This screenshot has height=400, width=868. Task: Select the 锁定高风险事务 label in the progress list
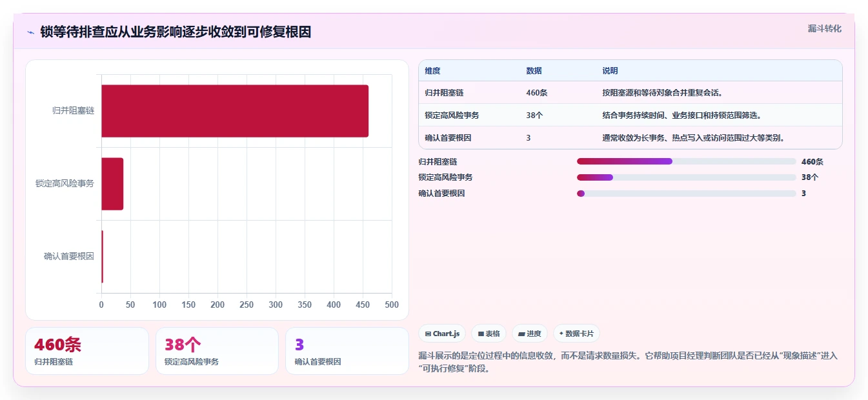coord(445,177)
